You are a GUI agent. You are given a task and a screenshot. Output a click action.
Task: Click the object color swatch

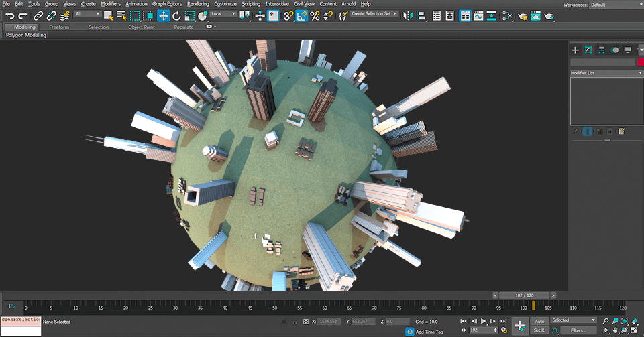641,62
